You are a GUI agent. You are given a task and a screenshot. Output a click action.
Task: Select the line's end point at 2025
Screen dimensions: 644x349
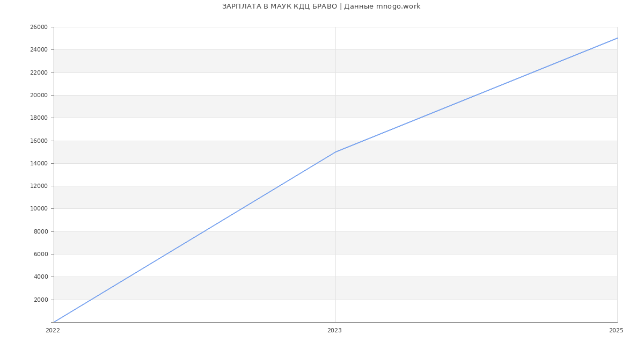617,38
